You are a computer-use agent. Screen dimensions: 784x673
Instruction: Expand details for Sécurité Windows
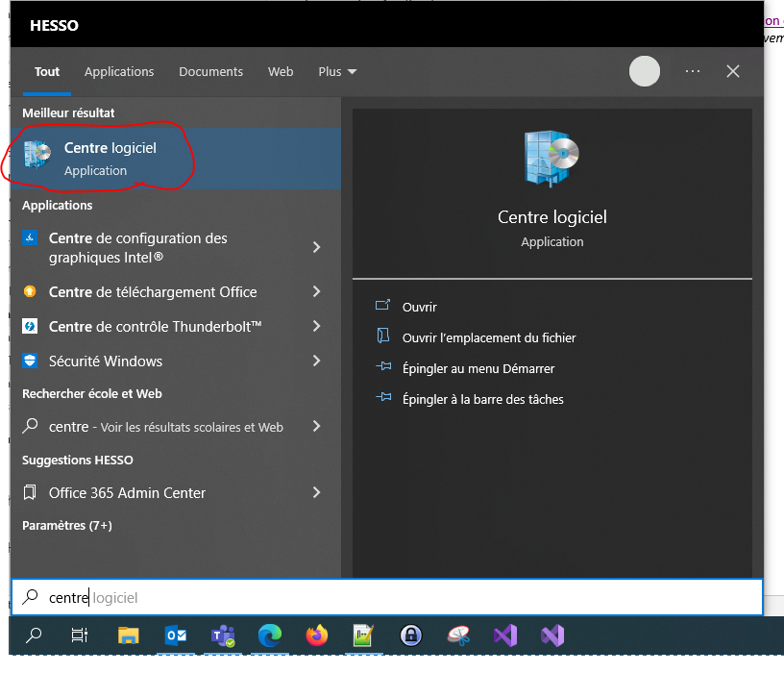[316, 361]
